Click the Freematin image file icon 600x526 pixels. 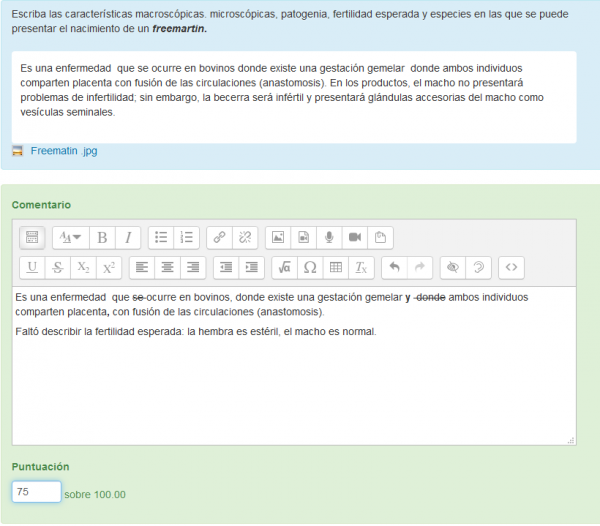coord(17,151)
